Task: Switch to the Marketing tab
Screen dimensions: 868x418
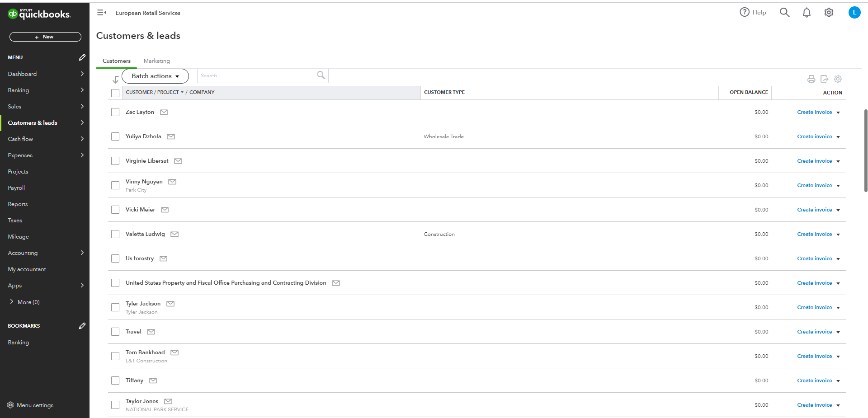Action: [x=157, y=61]
